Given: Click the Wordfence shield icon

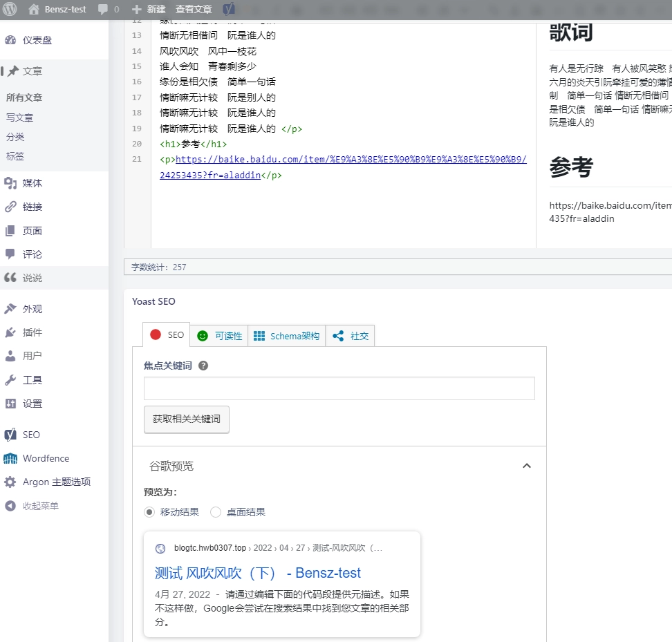Looking at the screenshot, I should coord(10,458).
